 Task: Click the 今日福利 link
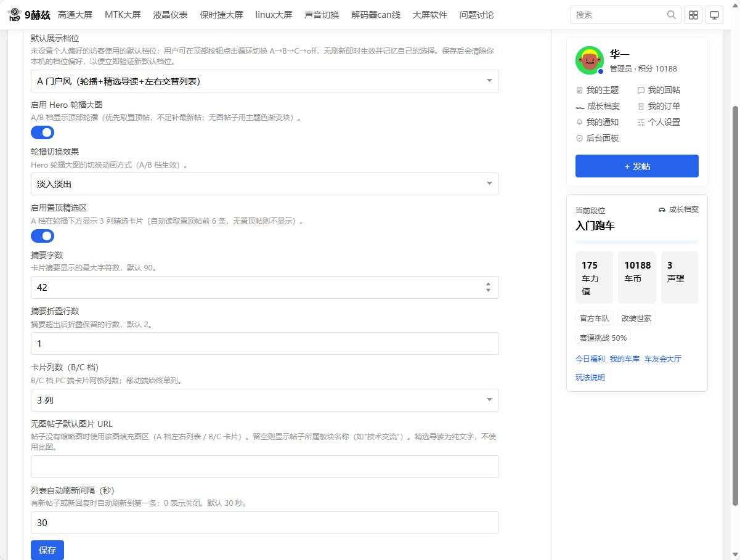590,359
